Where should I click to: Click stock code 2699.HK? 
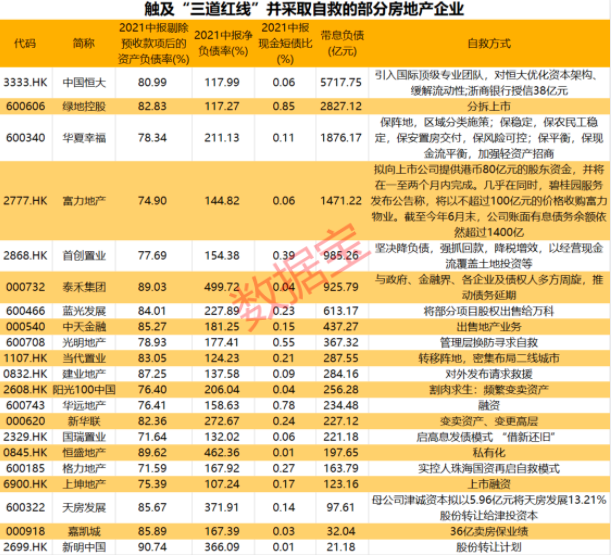25,547
